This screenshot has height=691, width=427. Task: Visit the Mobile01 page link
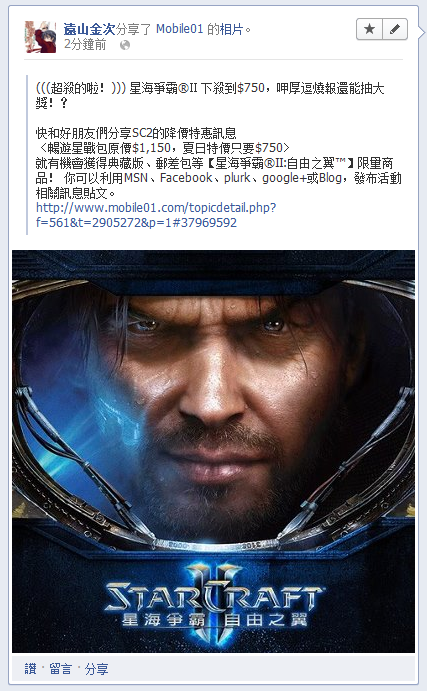coord(179,30)
